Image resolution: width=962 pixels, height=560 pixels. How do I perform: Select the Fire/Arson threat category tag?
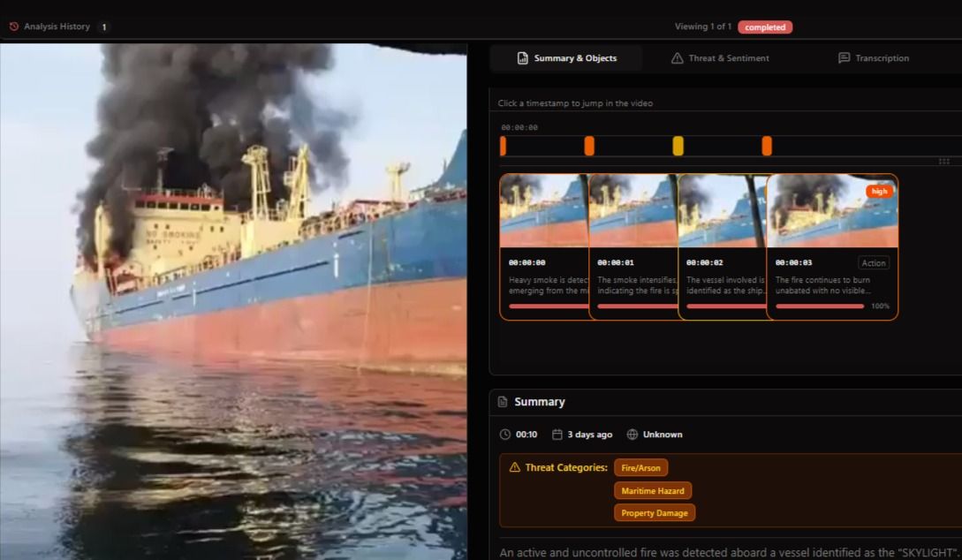641,467
